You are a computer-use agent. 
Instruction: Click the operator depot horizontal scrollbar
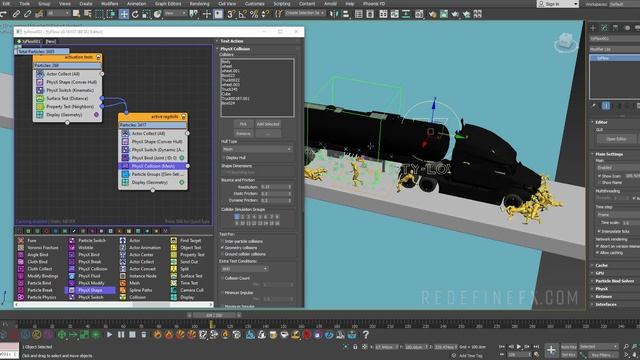coord(113,304)
